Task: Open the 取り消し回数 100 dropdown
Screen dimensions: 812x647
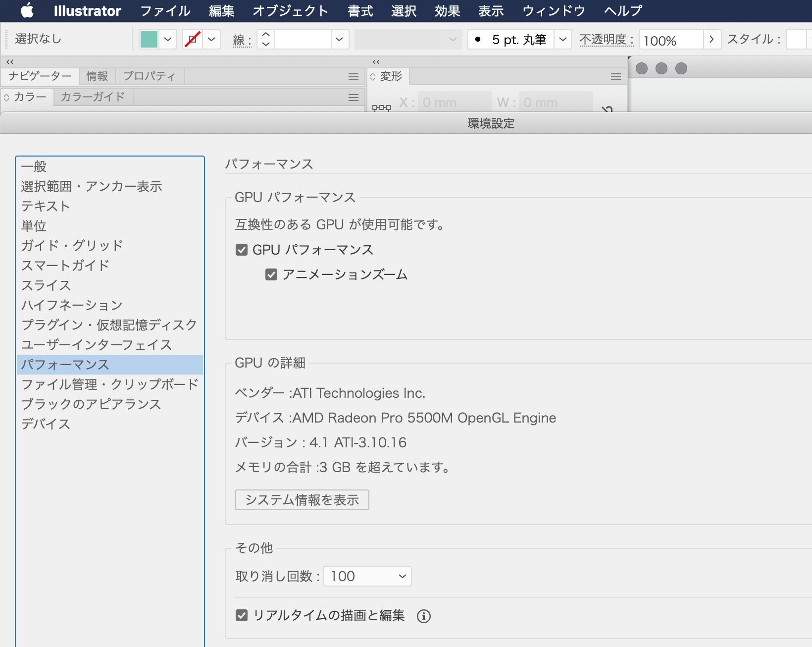Action: (x=367, y=576)
